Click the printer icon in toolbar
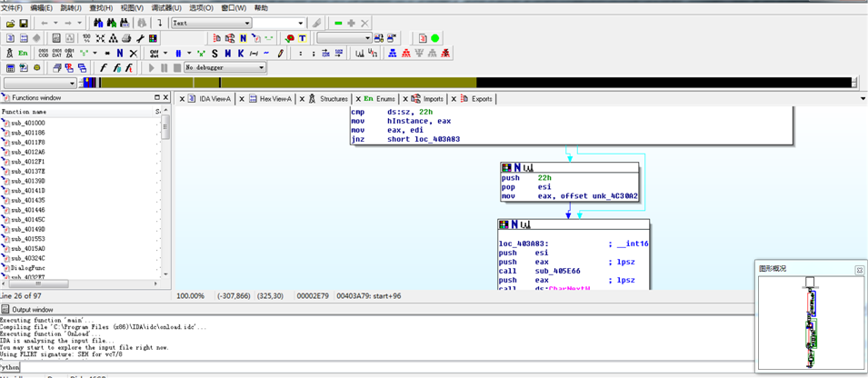 (126, 38)
